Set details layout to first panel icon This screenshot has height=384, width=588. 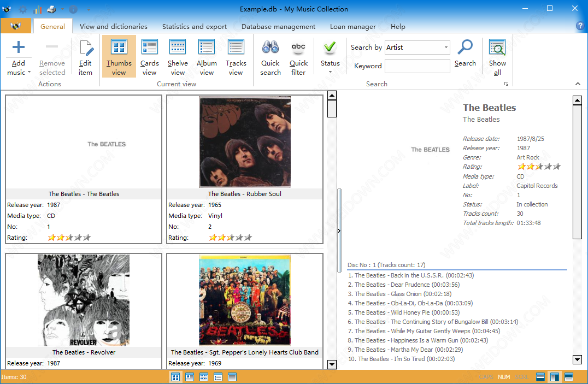[540, 377]
